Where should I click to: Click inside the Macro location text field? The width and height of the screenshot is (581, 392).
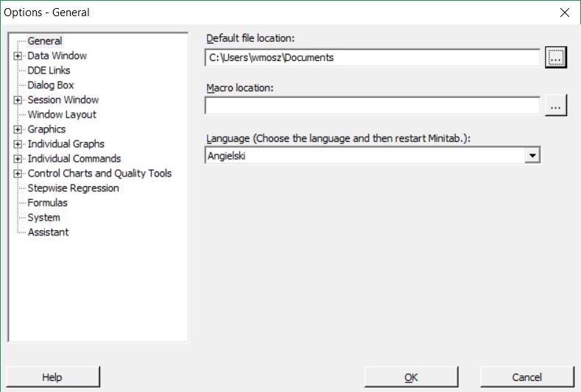click(x=372, y=107)
